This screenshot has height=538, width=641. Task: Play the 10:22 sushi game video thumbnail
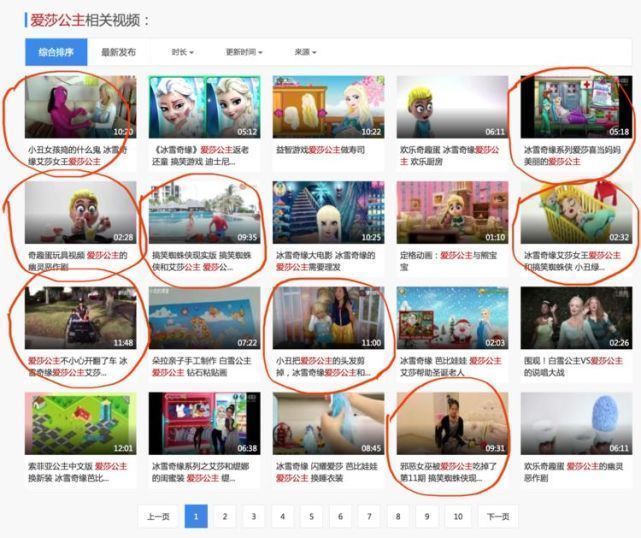point(328,107)
